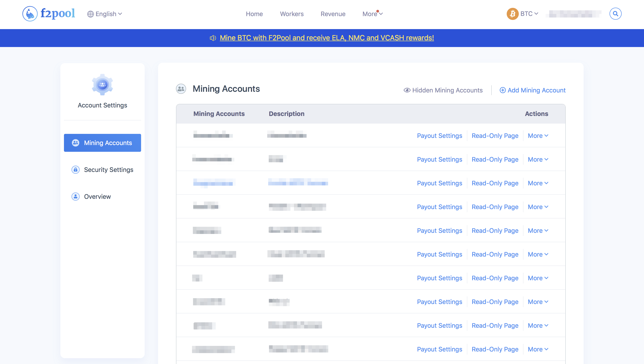The width and height of the screenshot is (644, 364).
Task: Go to the Home page
Action: (254, 14)
